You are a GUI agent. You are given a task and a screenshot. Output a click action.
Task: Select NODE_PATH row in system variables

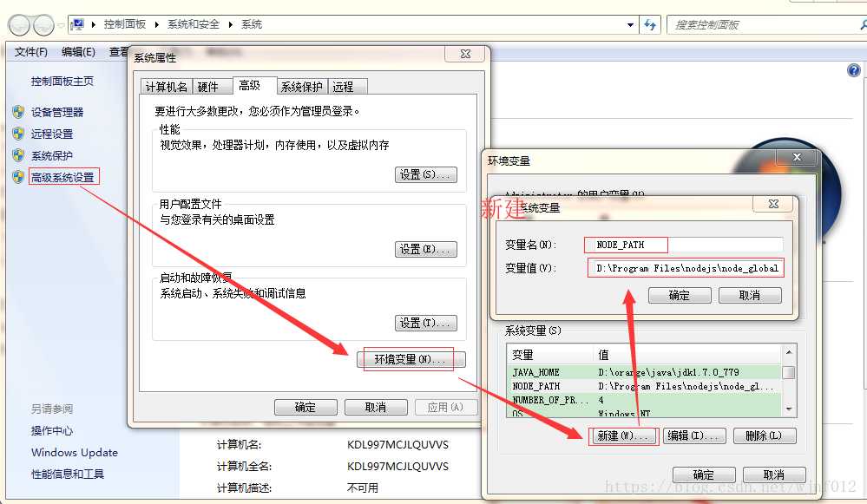click(644, 386)
